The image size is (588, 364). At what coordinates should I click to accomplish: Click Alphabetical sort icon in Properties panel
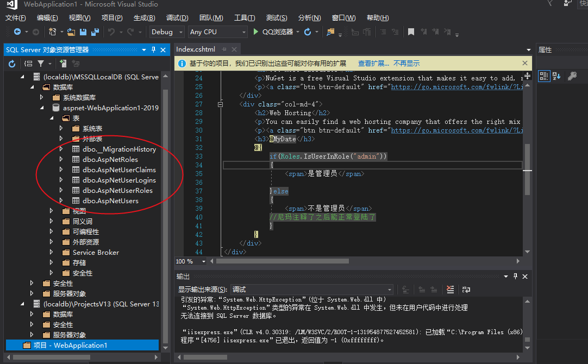point(556,76)
